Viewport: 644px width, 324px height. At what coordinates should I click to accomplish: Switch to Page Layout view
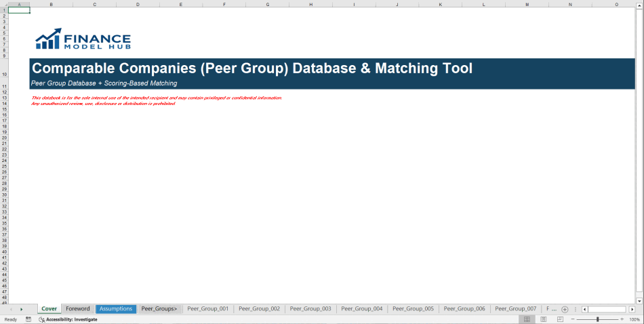544,319
